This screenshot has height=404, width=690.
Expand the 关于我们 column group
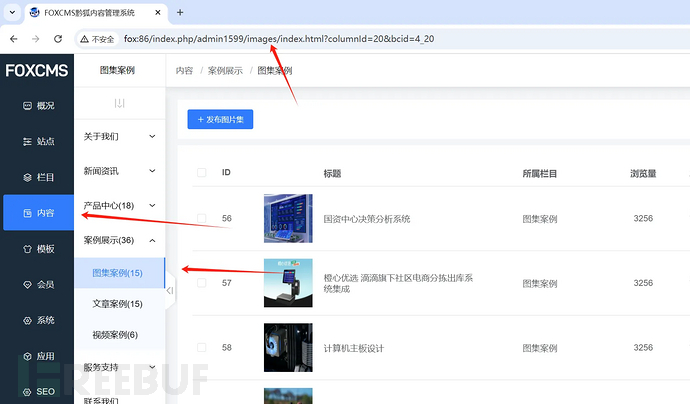pos(152,136)
